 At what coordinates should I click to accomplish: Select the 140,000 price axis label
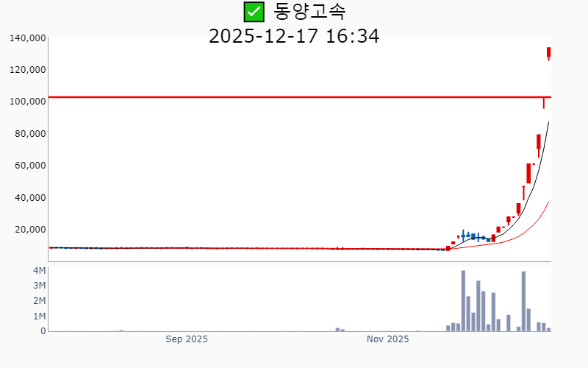[x=29, y=38]
